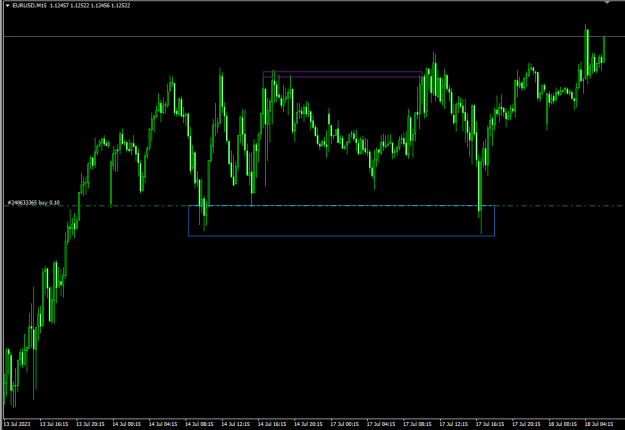Click the 13 Jul 20:15 time label
Viewport: 625px width, 430px height.
(90, 424)
